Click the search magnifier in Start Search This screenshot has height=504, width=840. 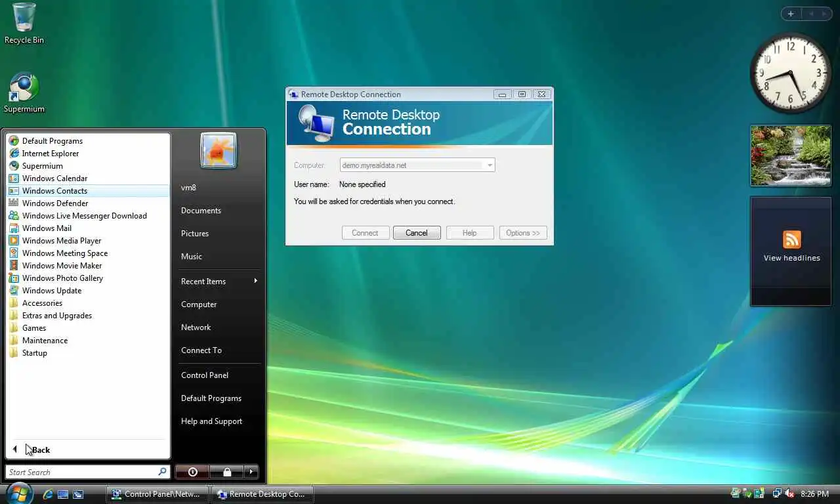click(163, 472)
